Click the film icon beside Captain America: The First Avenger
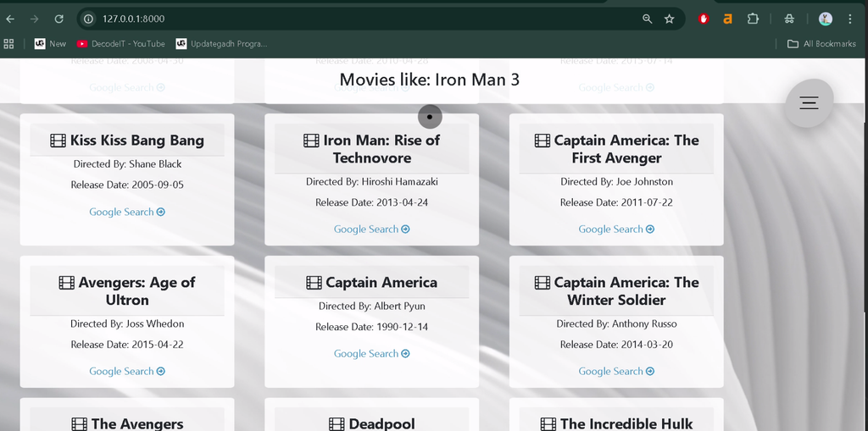 click(542, 141)
